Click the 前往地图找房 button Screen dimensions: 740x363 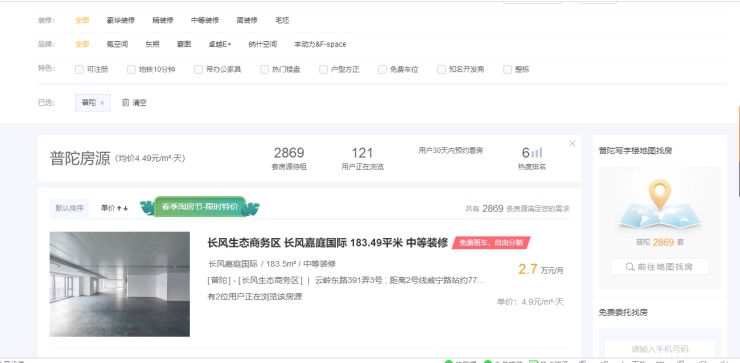tap(660, 267)
